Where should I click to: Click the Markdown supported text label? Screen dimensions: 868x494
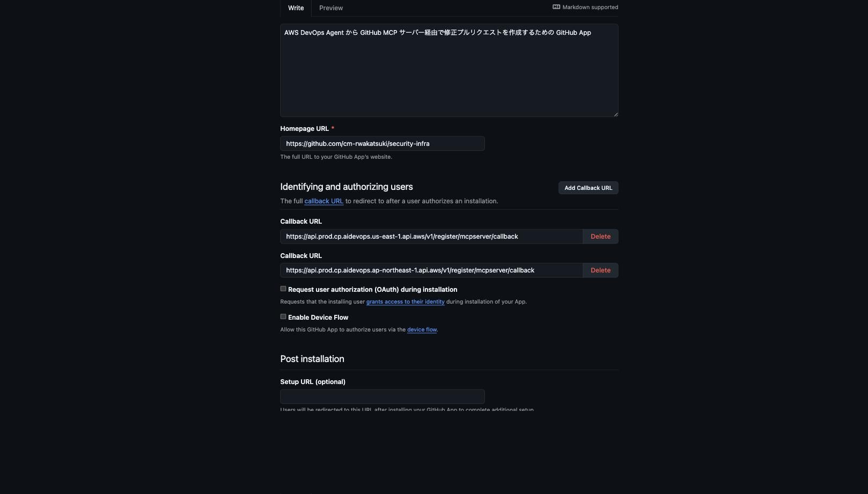(590, 7)
